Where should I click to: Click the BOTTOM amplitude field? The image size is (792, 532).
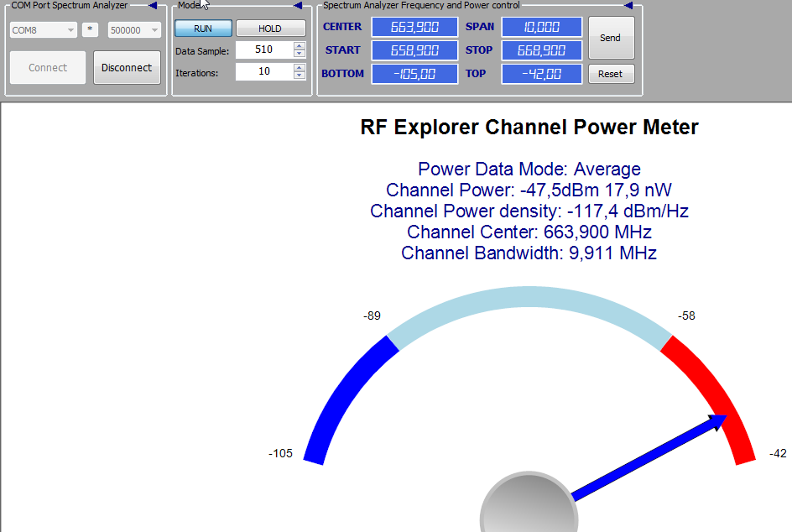(x=414, y=74)
